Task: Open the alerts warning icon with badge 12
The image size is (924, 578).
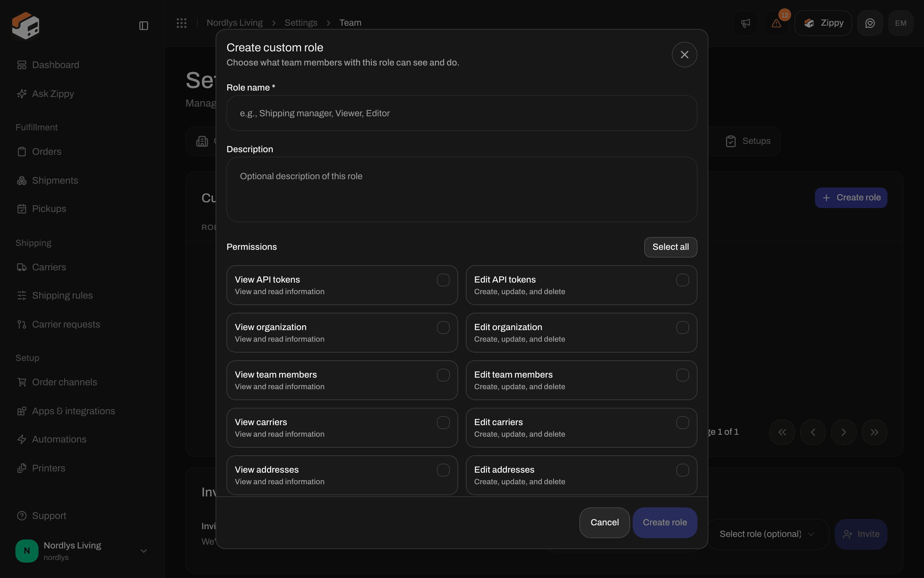Action: coord(776,23)
